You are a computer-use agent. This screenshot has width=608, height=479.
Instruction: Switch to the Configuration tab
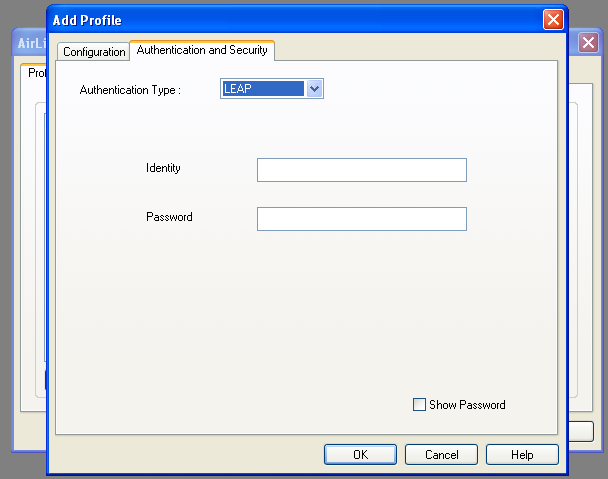point(93,52)
